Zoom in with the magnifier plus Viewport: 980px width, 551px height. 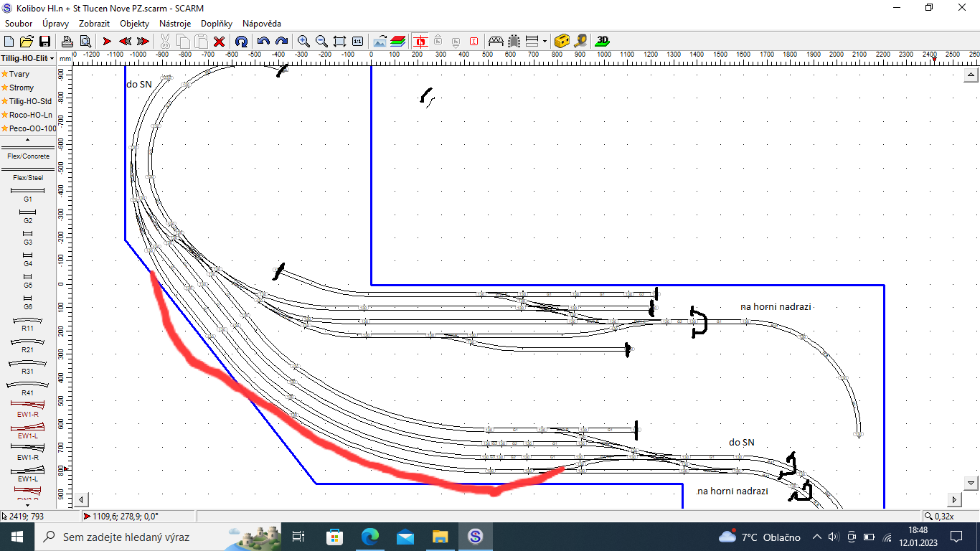click(303, 41)
